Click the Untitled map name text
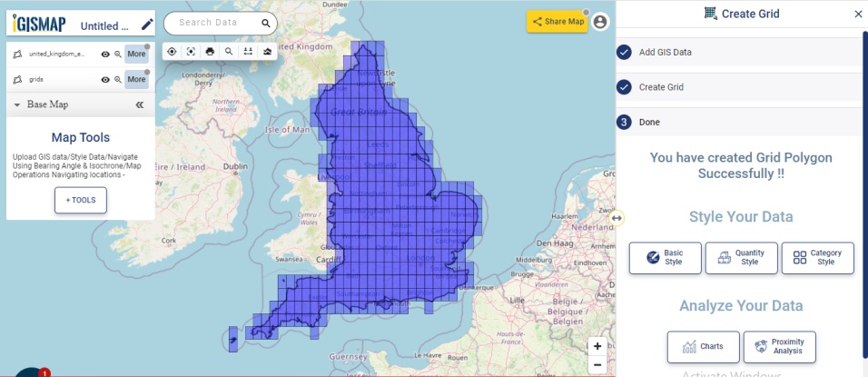 104,26
